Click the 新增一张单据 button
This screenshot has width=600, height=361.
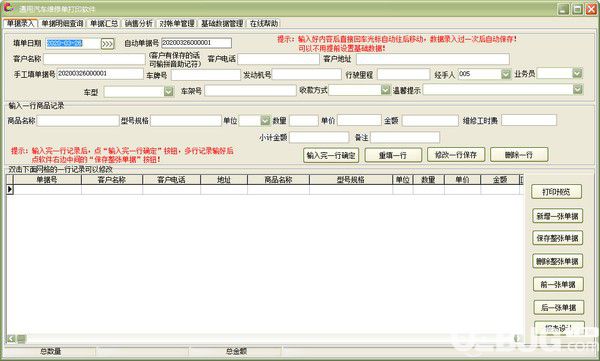(x=558, y=216)
